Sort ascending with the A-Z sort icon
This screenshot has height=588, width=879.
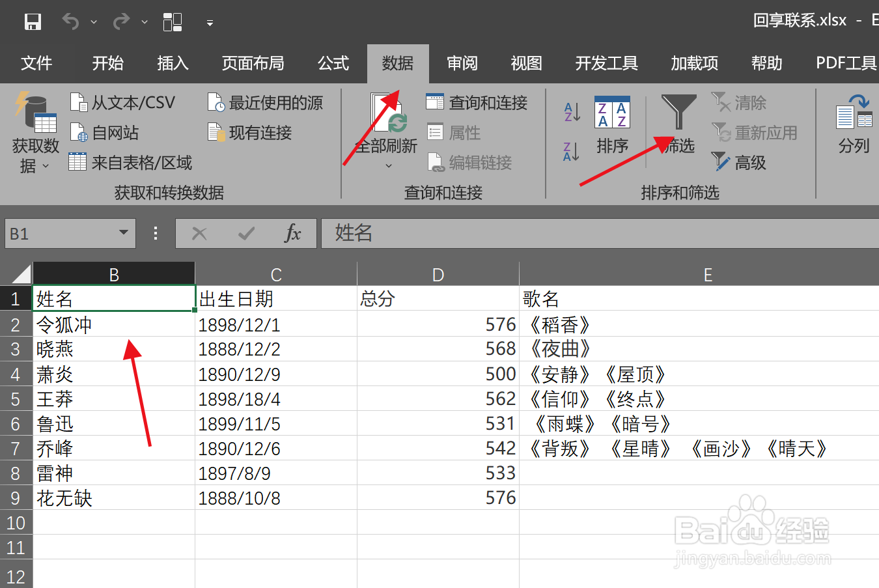tap(570, 112)
